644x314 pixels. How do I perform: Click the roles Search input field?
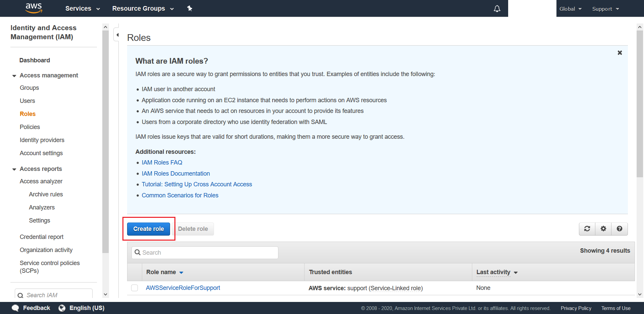tap(205, 253)
